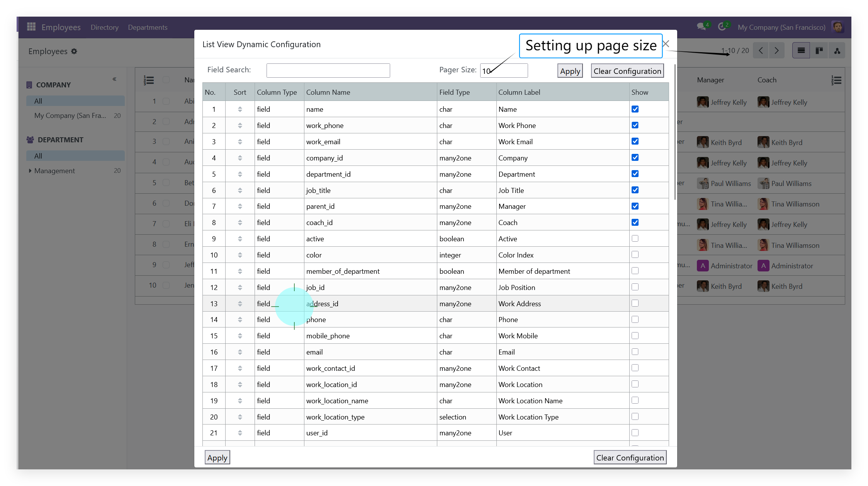The image size is (868, 486).
Task: Uncheck Show for Manager column
Action: pos(635,206)
